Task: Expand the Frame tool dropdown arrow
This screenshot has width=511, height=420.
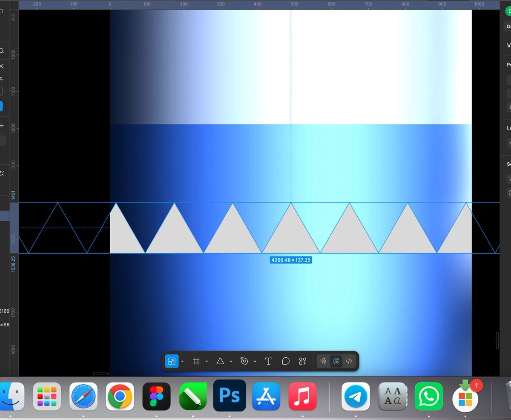Action: (x=207, y=361)
